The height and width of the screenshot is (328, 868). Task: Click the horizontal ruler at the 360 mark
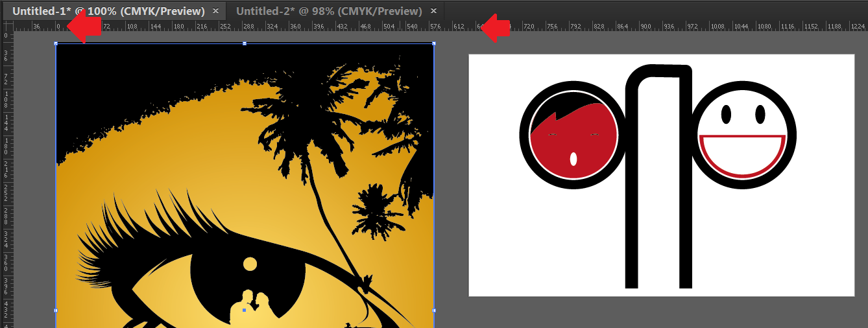pyautogui.click(x=295, y=26)
